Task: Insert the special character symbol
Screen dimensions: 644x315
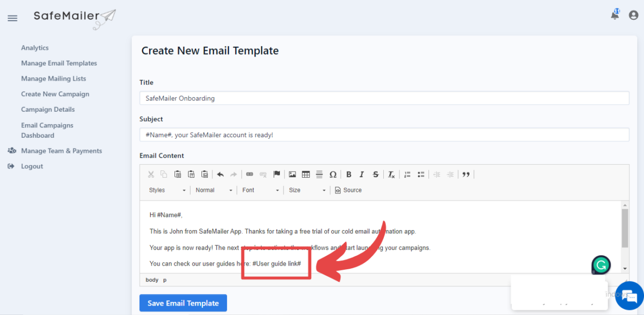Action: tap(333, 174)
